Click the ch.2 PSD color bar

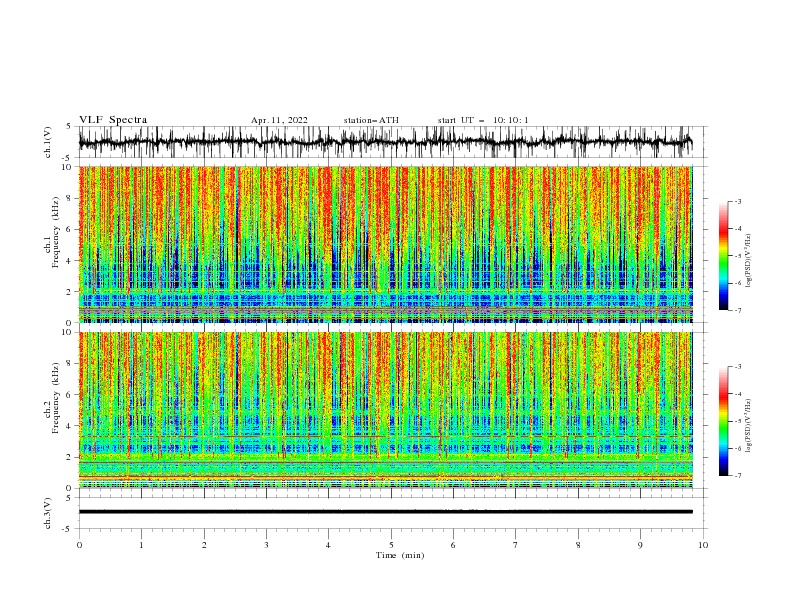[723, 421]
